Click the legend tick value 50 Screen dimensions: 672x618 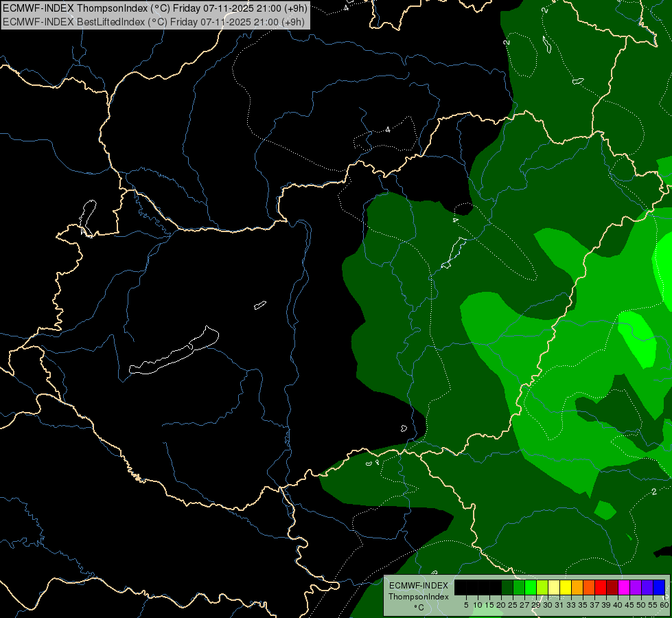(641, 605)
